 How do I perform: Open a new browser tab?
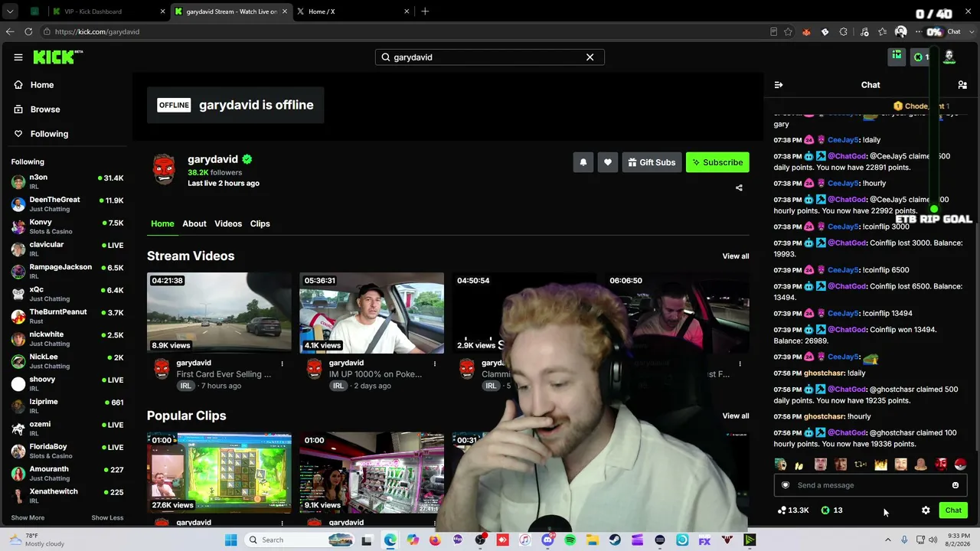pos(425,11)
